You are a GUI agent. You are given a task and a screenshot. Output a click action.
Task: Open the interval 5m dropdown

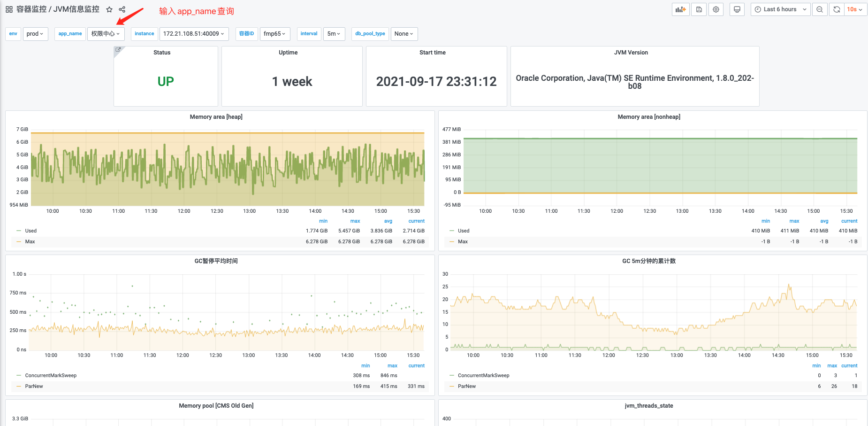[334, 34]
